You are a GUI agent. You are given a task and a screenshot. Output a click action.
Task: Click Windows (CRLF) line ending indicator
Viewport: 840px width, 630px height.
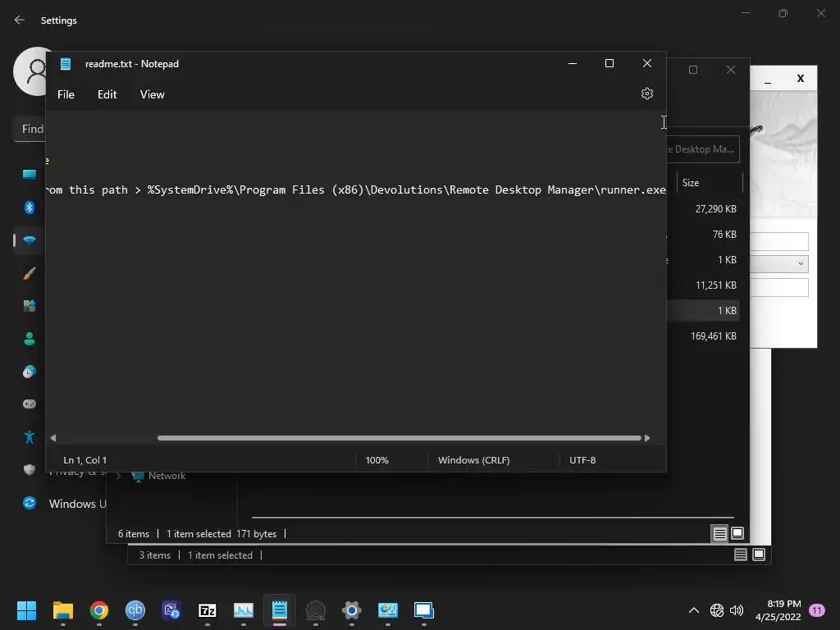pyautogui.click(x=473, y=460)
